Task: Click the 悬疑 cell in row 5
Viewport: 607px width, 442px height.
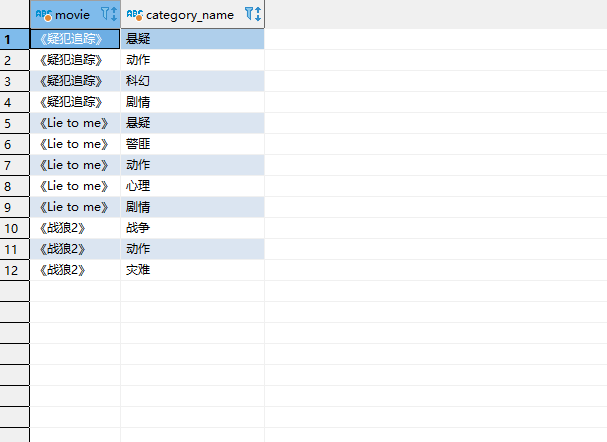Action: 192,123
